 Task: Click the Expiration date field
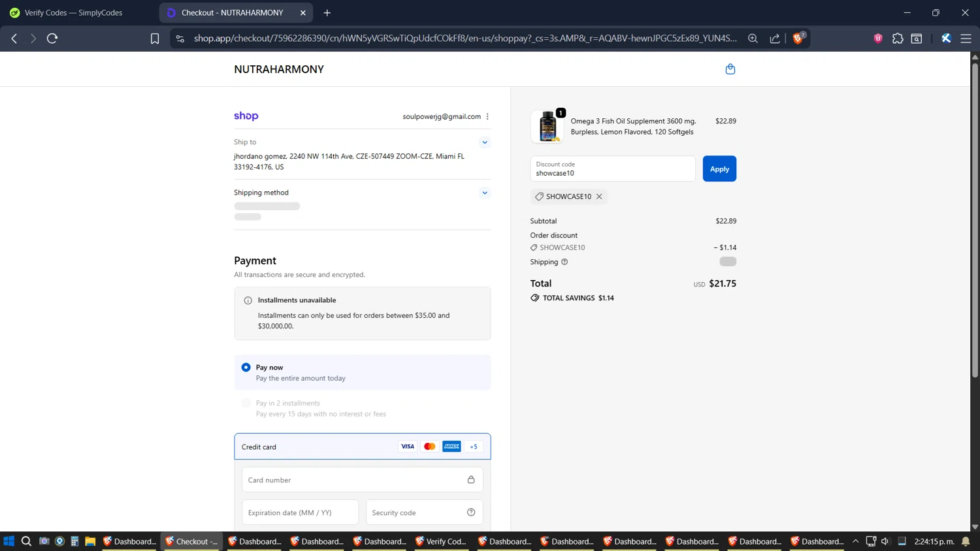[300, 512]
